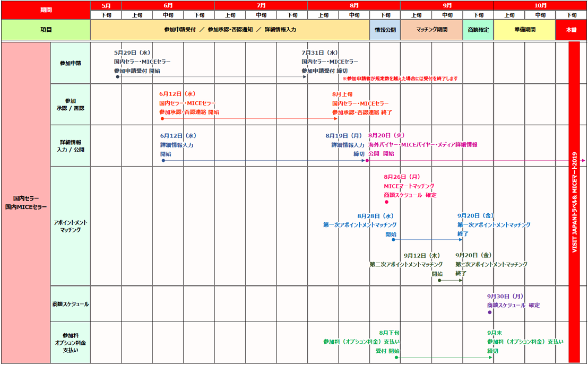
Task: Click the 8月20日(火) date text
Action: tap(387, 135)
